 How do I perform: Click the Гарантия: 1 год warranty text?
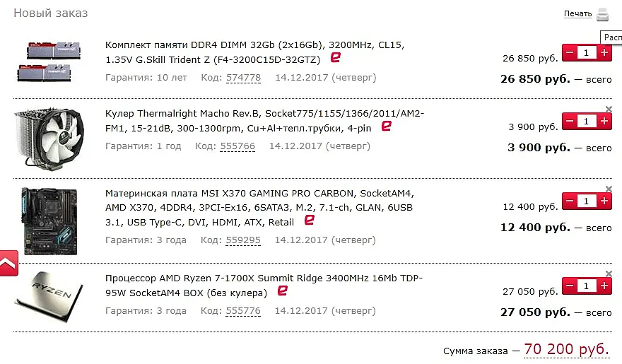[x=143, y=146]
